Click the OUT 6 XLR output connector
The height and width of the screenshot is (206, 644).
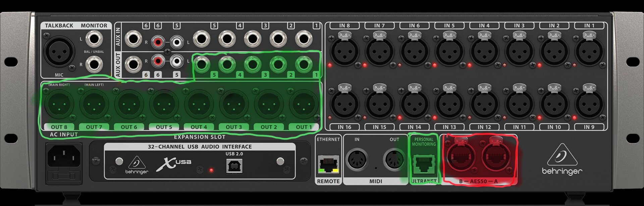(129, 104)
